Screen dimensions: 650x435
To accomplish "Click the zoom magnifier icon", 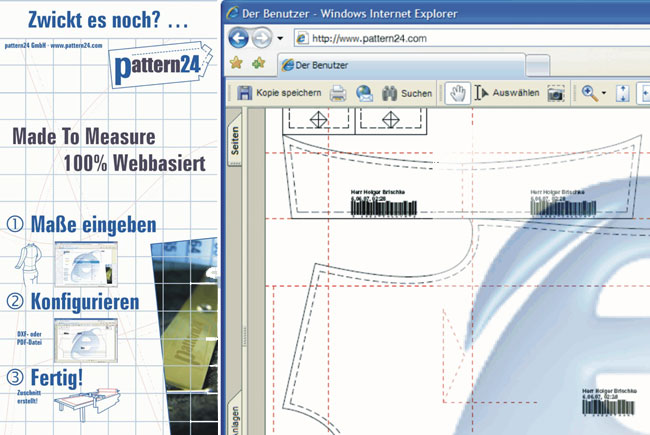I will coord(589,93).
